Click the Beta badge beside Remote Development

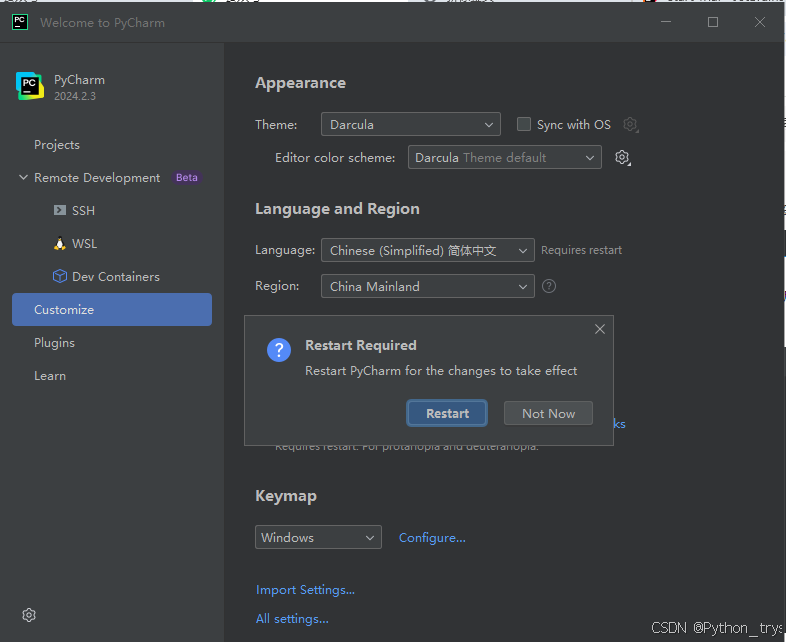[186, 177]
